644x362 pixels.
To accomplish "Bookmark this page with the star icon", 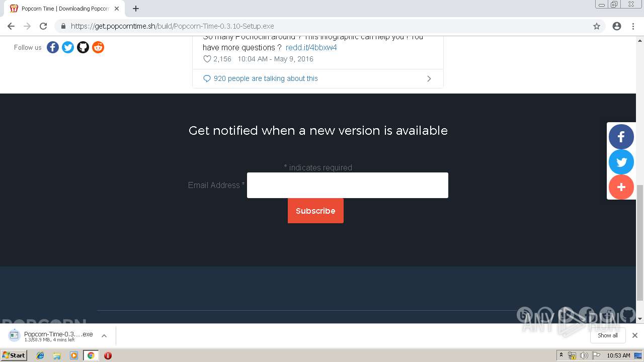I will 597,26.
